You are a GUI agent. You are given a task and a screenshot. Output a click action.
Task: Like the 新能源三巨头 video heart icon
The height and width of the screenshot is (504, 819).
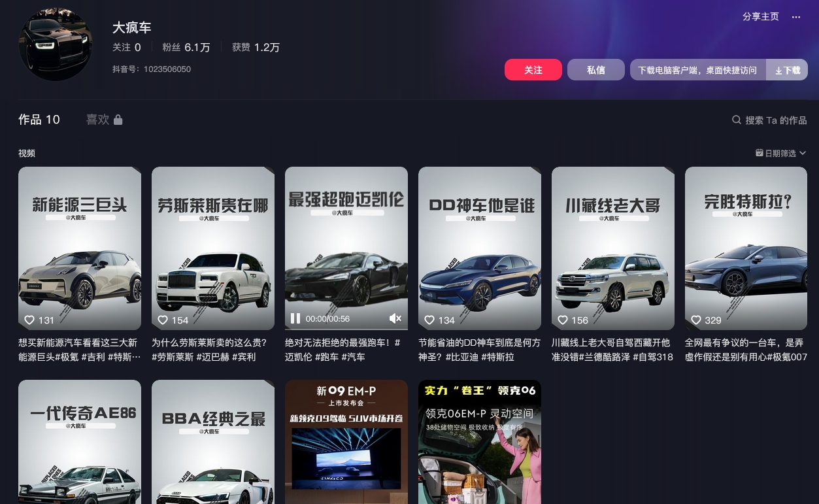point(29,320)
